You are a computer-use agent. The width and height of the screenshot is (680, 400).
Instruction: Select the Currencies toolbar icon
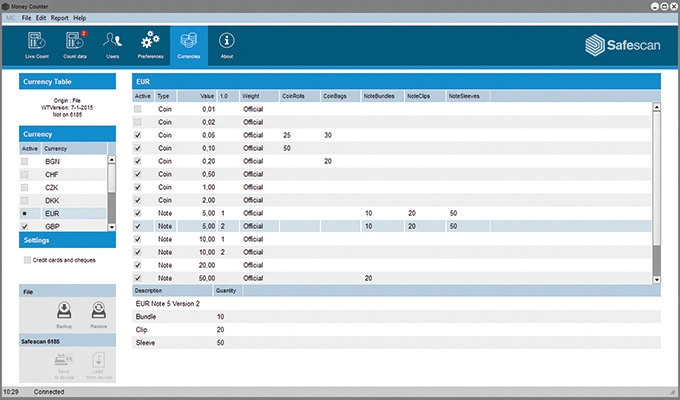pos(188,47)
